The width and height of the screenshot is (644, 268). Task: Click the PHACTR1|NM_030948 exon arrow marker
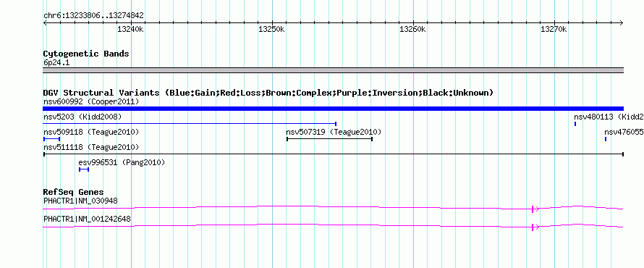pyautogui.click(x=535, y=209)
